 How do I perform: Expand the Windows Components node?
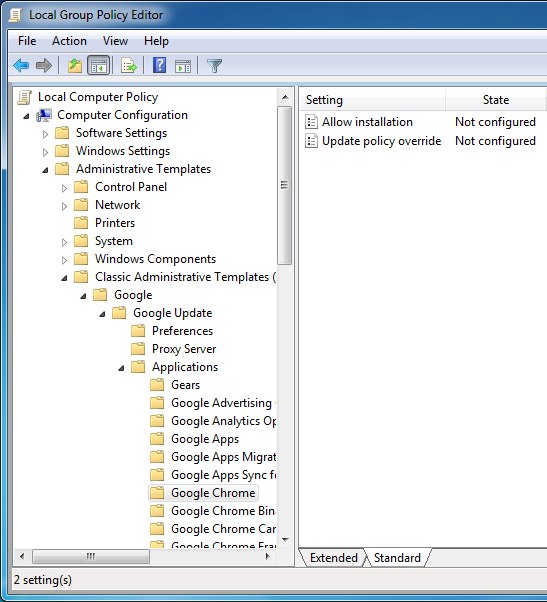(x=64, y=260)
